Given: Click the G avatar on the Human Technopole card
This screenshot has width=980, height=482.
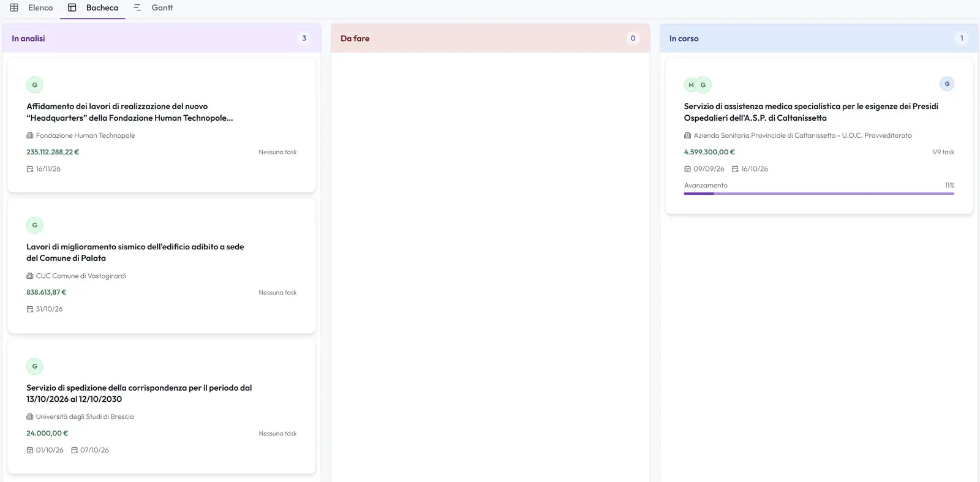Looking at the screenshot, I should tap(35, 85).
